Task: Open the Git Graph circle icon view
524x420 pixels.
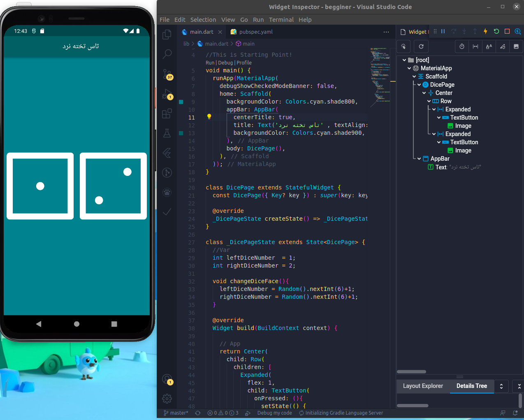Action: [167, 173]
